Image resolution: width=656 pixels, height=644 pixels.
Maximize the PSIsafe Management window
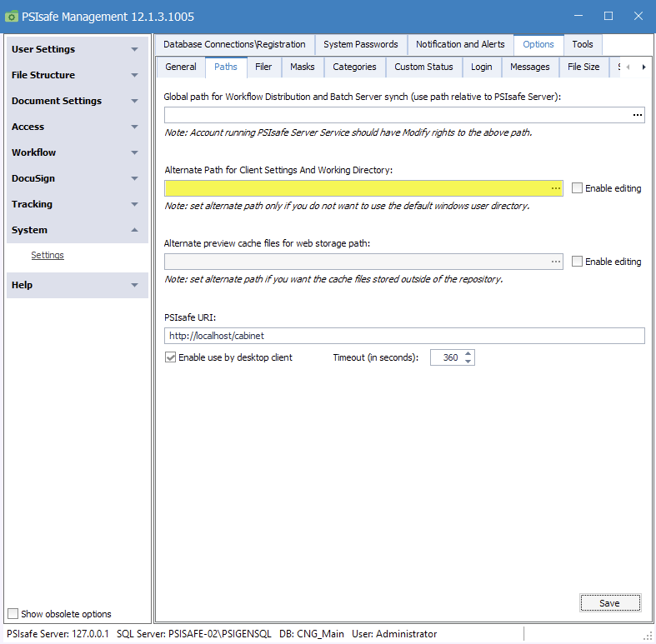[608, 16]
